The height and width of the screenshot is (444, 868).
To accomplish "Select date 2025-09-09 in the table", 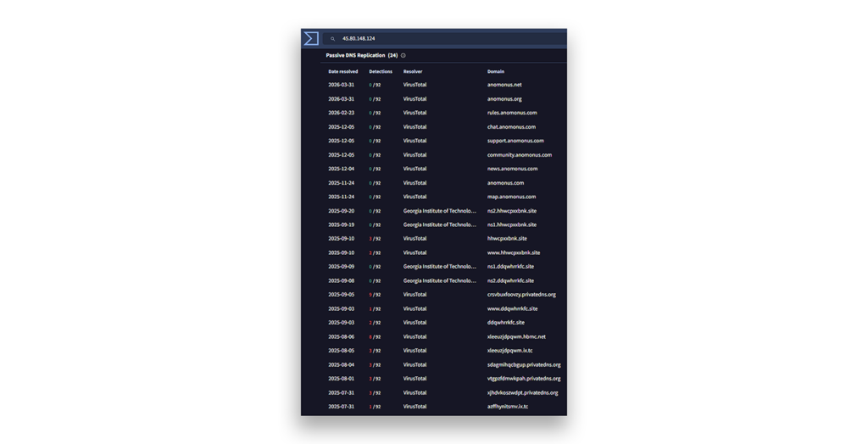I will [x=341, y=267].
